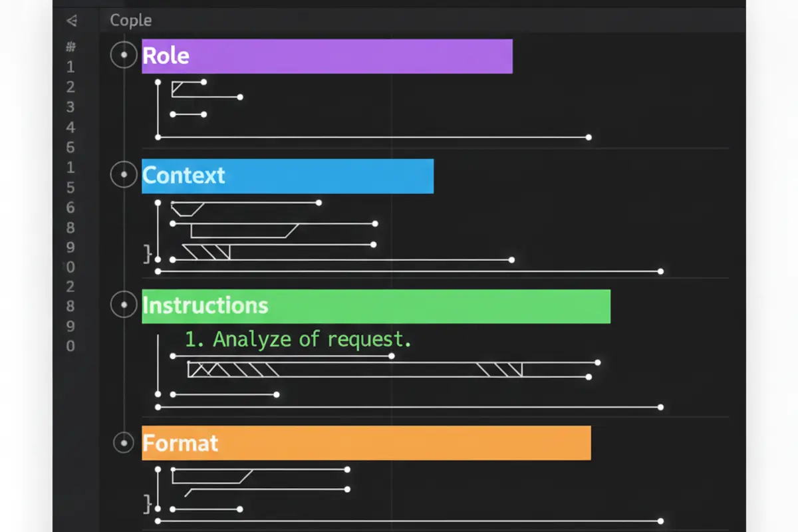The width and height of the screenshot is (798, 532).
Task: Click line number 4 in the gutter
Action: pos(70,128)
